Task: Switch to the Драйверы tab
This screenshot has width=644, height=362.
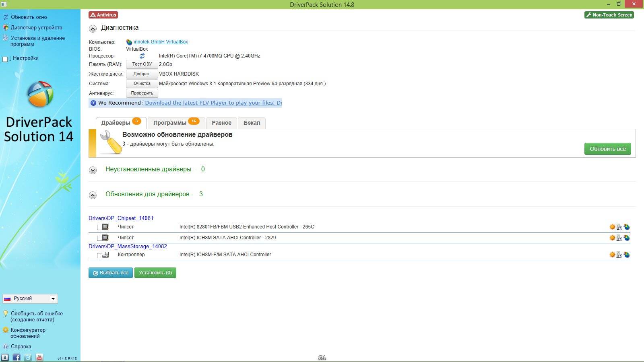Action: tap(121, 123)
